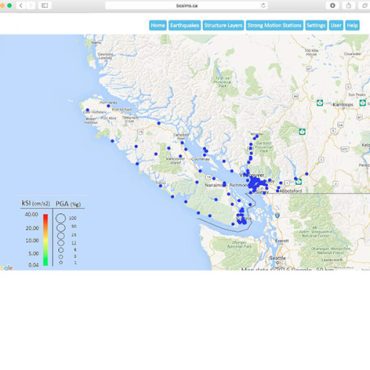Select the green station icon near Abbotsford
Image resolution: width=370 pixels, height=370 pixels.
(x=299, y=182)
